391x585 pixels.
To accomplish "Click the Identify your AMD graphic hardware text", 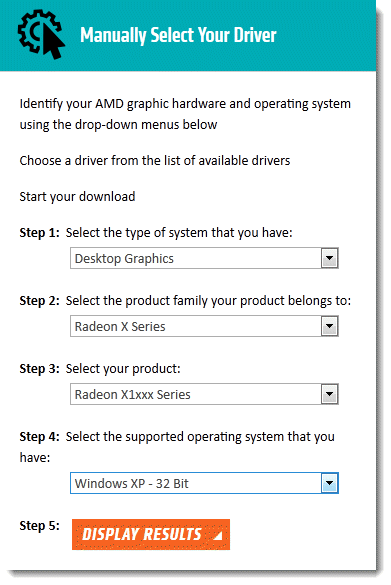I will [185, 114].
